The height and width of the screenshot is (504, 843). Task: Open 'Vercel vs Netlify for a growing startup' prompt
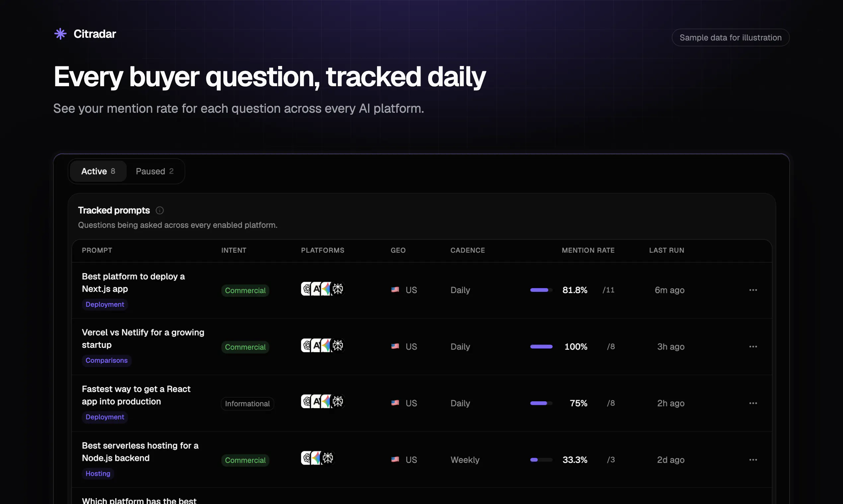143,339
